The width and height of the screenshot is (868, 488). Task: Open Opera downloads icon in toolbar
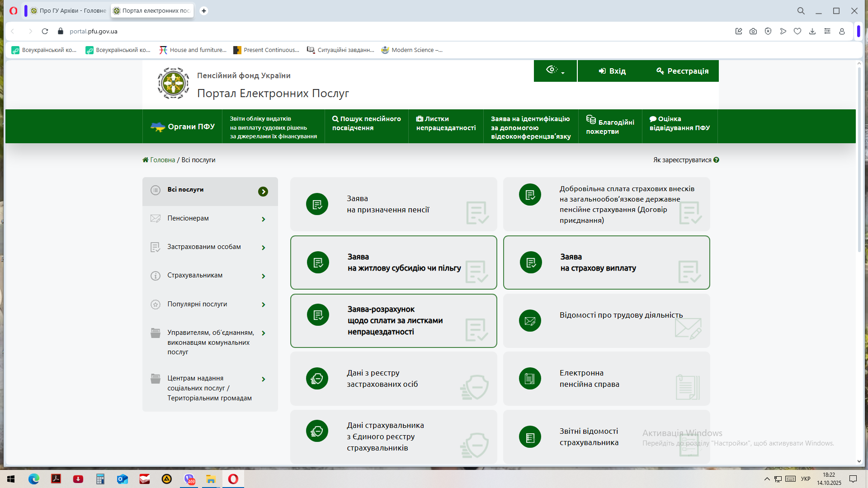(x=812, y=31)
